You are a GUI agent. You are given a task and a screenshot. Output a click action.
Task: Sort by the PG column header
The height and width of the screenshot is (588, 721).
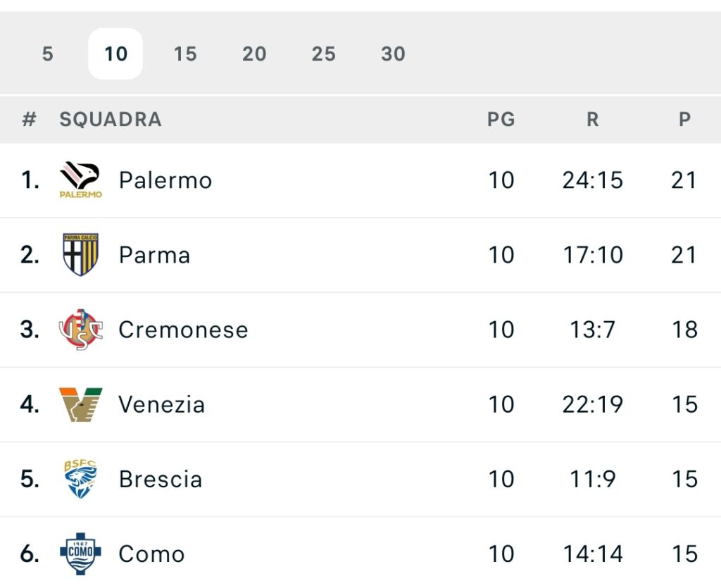[x=501, y=120]
